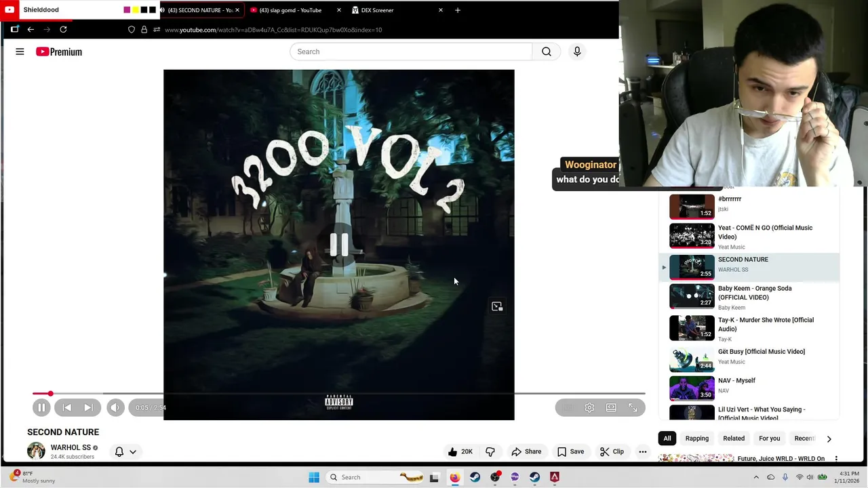The width and height of the screenshot is (868, 488).
Task: Open the Windows Start menu
Action: pos(314,477)
